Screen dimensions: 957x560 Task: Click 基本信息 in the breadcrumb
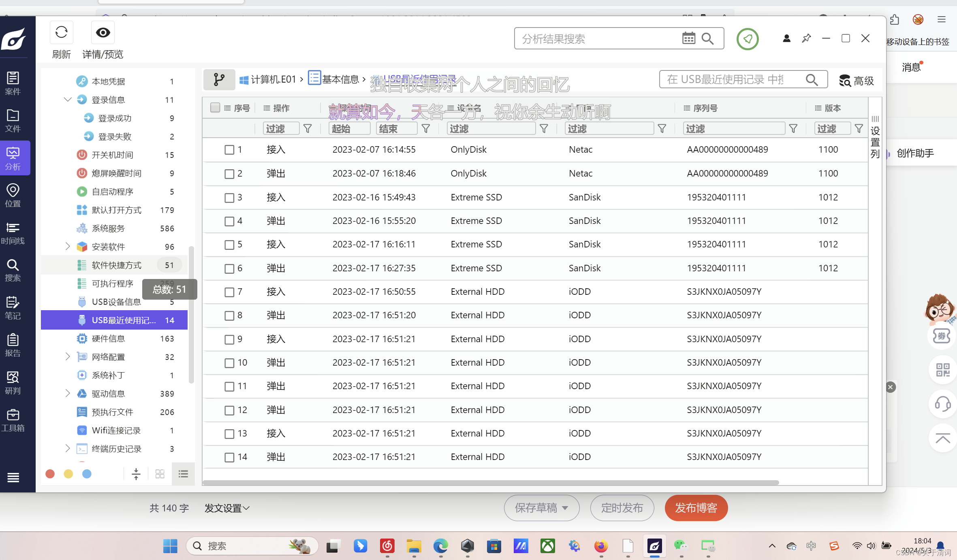(x=340, y=79)
